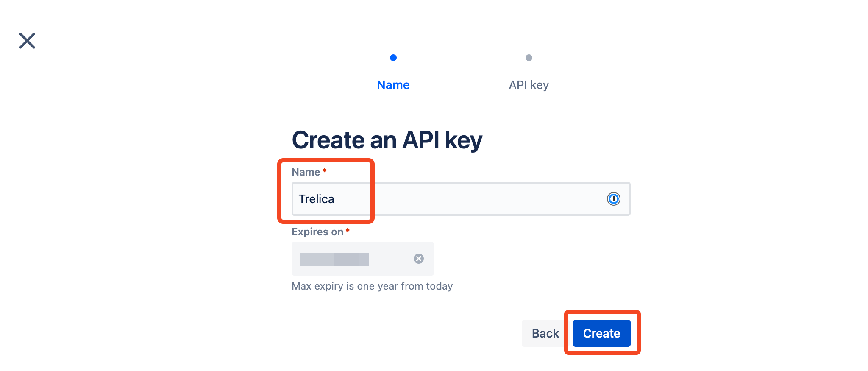Click the 'Expires on' field label
This screenshot has height=371, width=868.
point(317,232)
